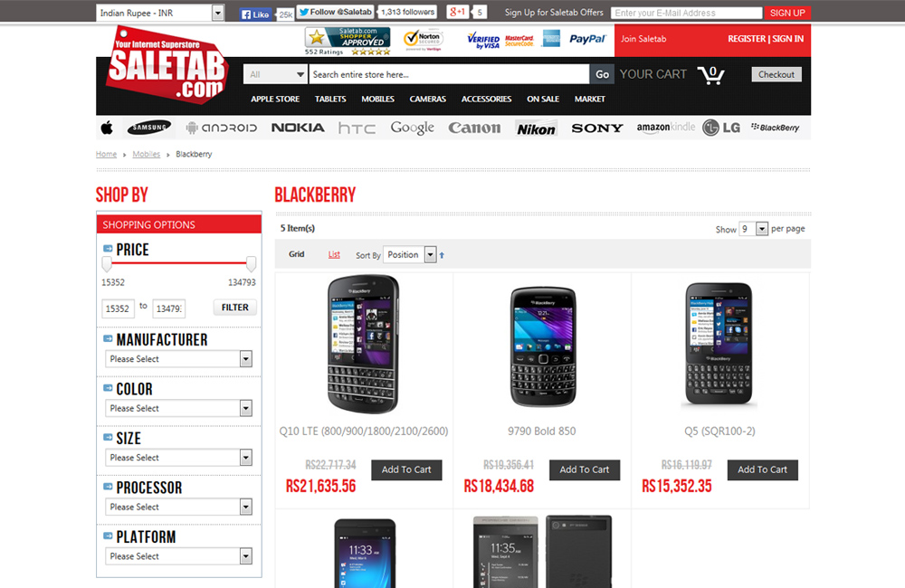Click the Apple brand logo icon
Image resolution: width=905 pixels, height=588 pixels.
click(x=107, y=128)
